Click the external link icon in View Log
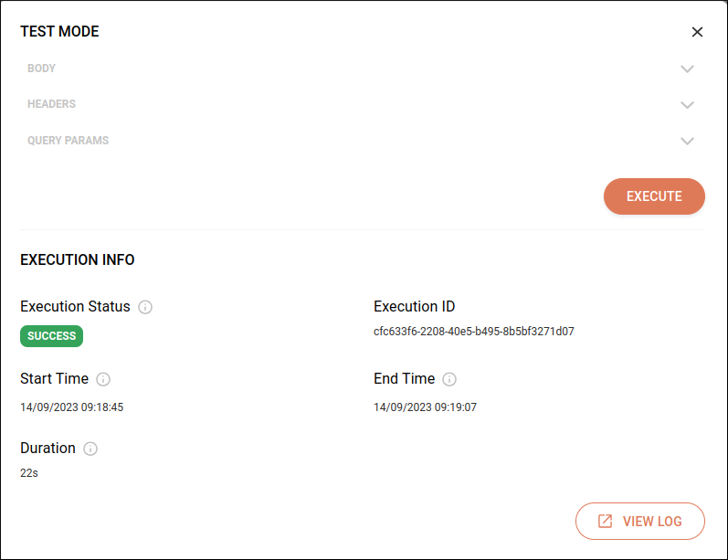Image resolution: width=728 pixels, height=560 pixels. tap(605, 522)
